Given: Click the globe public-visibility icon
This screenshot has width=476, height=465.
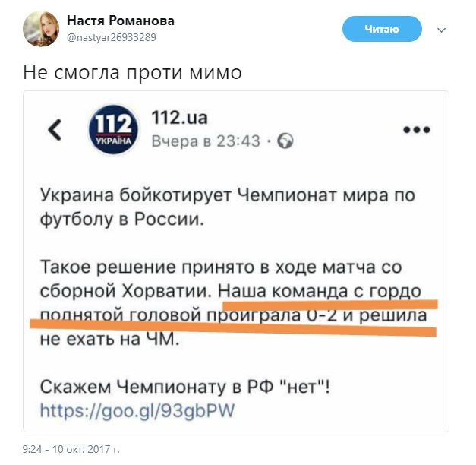Looking at the screenshot, I should 285,141.
